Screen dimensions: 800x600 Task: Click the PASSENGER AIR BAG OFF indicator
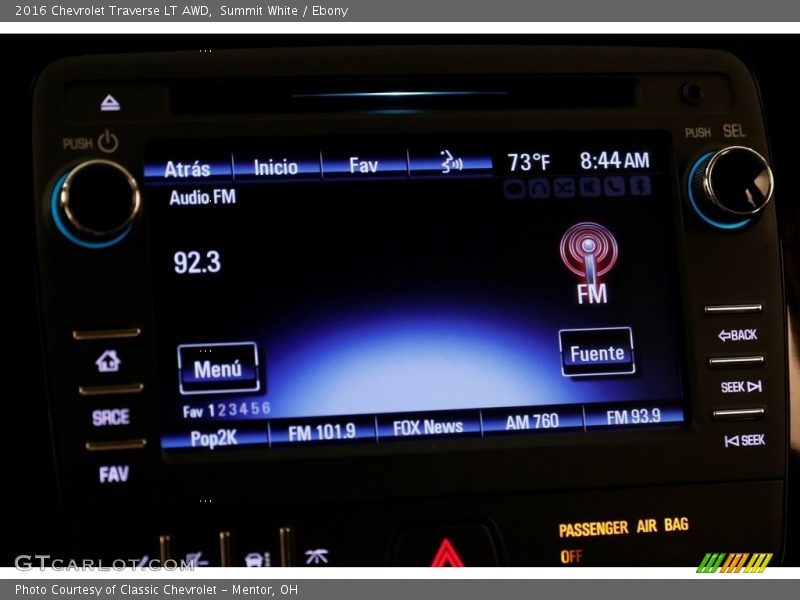tap(623, 540)
